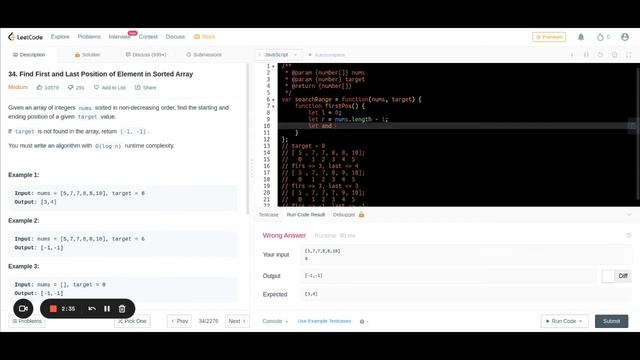Go to Prev problem
Viewport: 640px width, 360px height.
(180, 321)
